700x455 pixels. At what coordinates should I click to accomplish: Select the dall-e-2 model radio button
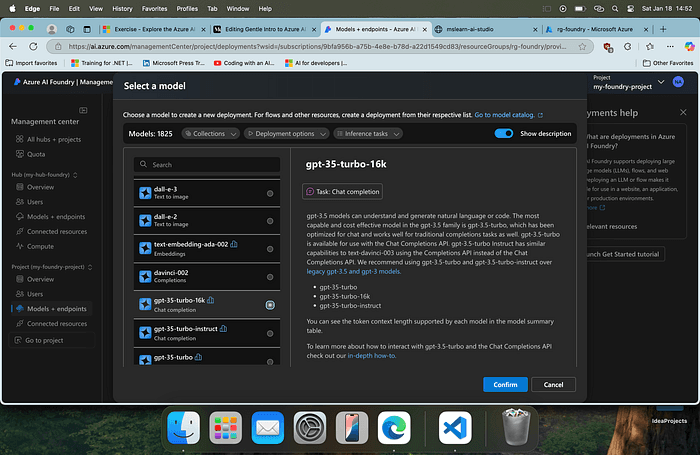click(x=270, y=221)
